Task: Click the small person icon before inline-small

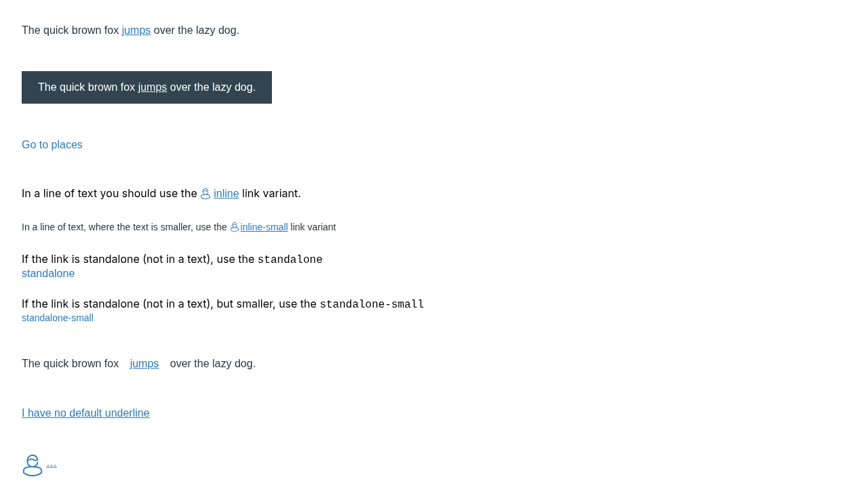Action: point(235,227)
